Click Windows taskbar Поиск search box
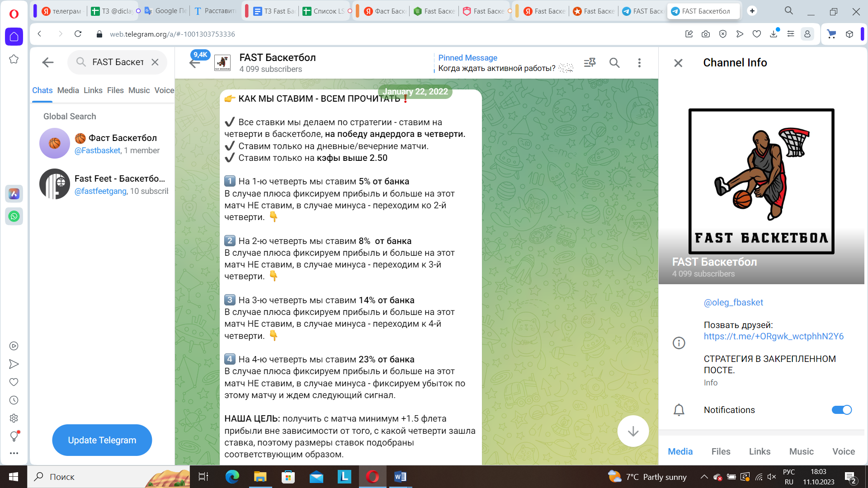The image size is (868, 488). pyautogui.click(x=108, y=477)
